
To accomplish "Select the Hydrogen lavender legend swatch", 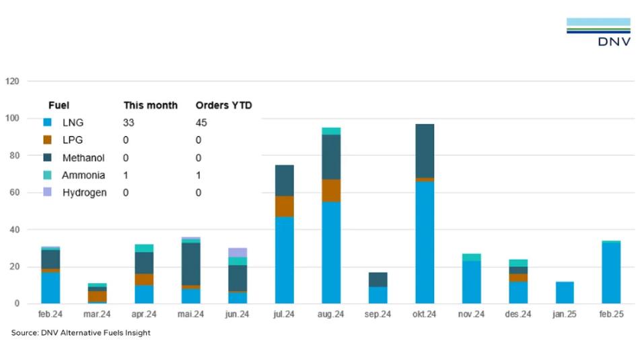I will click(x=46, y=193).
